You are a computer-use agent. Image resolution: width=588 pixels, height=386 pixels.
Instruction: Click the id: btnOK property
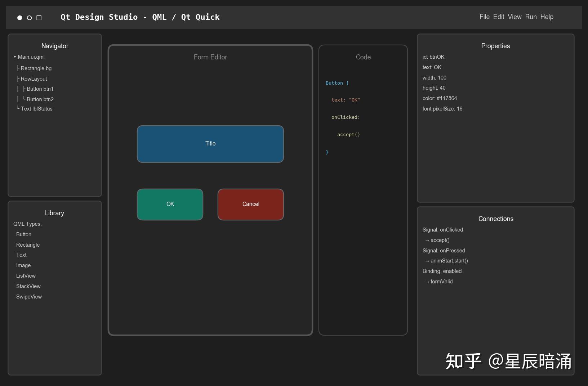433,57
